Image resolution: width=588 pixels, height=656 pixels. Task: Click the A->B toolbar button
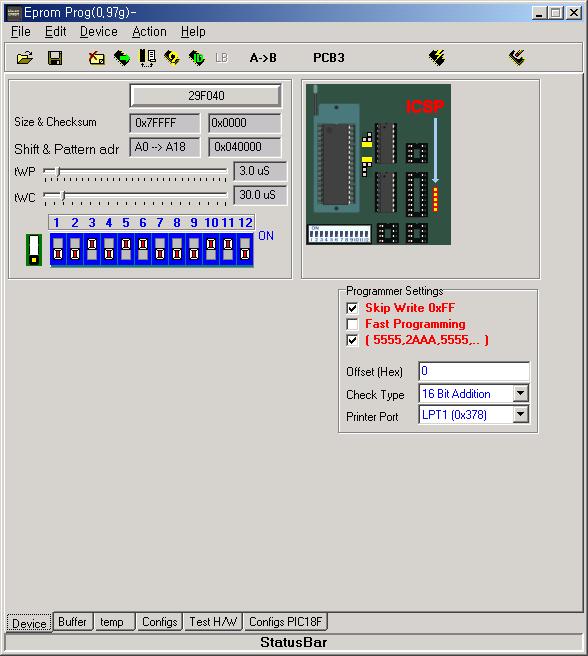point(263,58)
